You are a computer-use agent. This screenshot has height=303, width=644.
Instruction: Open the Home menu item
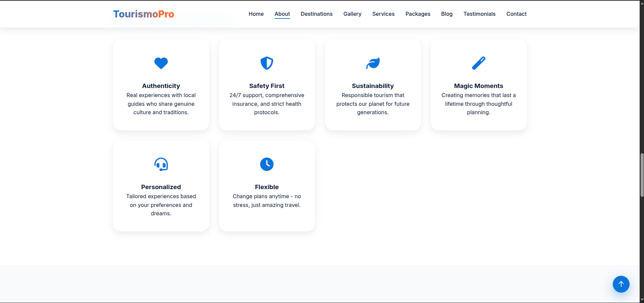[256, 14]
